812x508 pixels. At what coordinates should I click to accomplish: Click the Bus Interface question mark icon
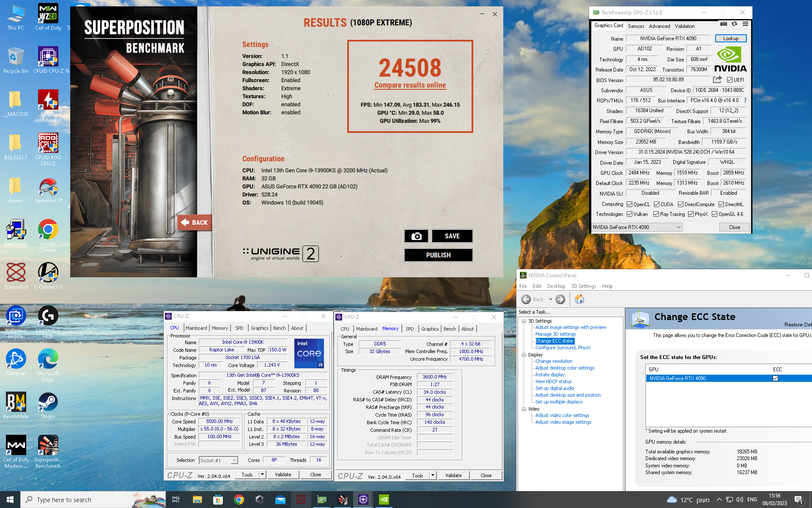pos(745,100)
